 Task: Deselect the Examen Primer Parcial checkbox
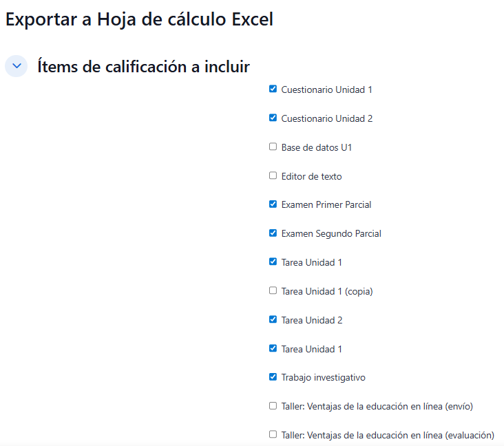pos(273,204)
